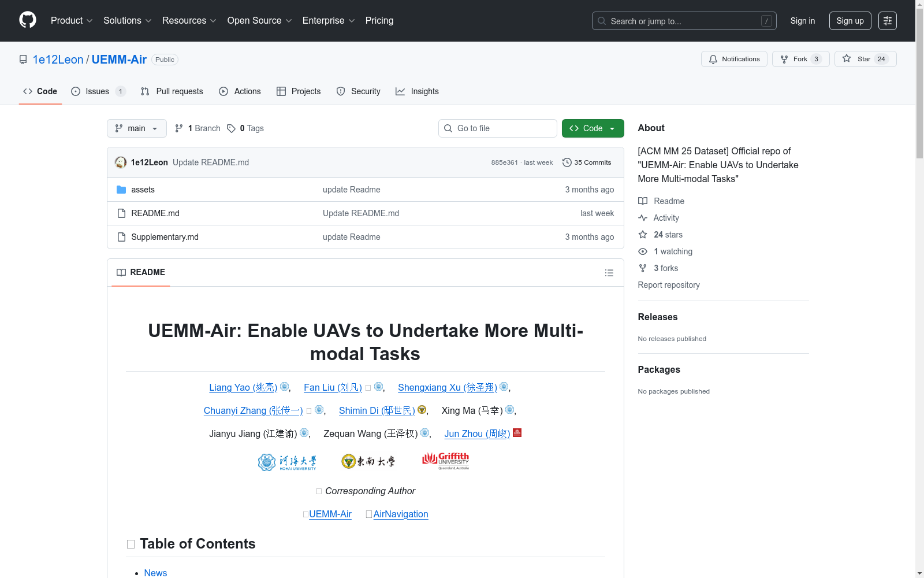Open the Releases heading link
The width and height of the screenshot is (924, 578).
point(658,317)
